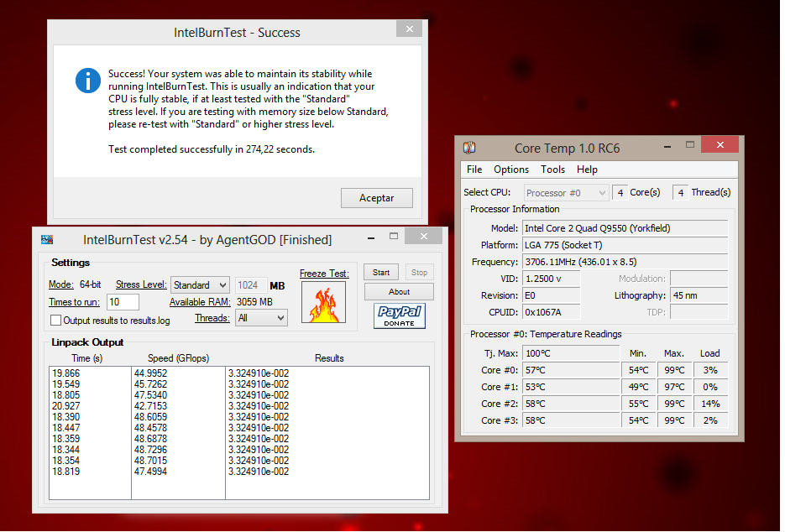Click the Freeze Test label link
The width and height of the screenshot is (785, 532).
[324, 274]
